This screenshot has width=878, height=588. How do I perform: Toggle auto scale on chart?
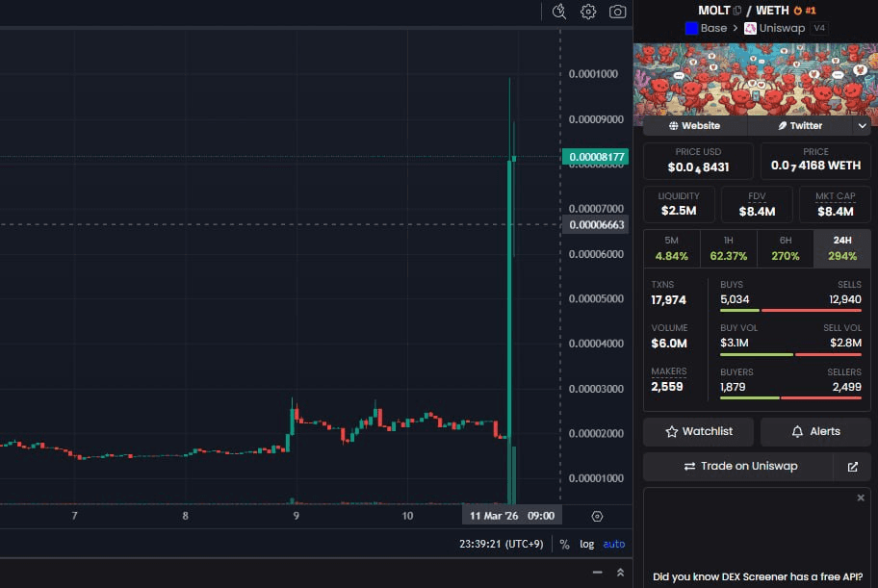click(613, 545)
